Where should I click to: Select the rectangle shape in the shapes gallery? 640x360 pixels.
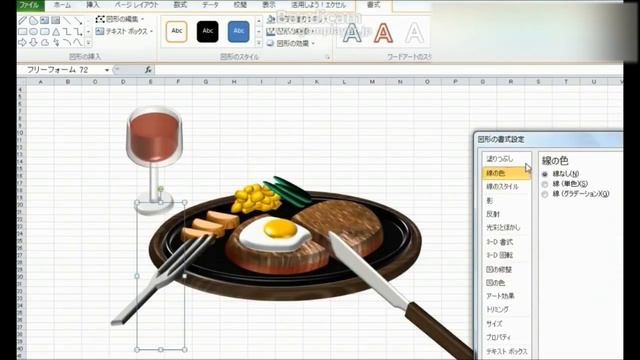tap(23, 31)
